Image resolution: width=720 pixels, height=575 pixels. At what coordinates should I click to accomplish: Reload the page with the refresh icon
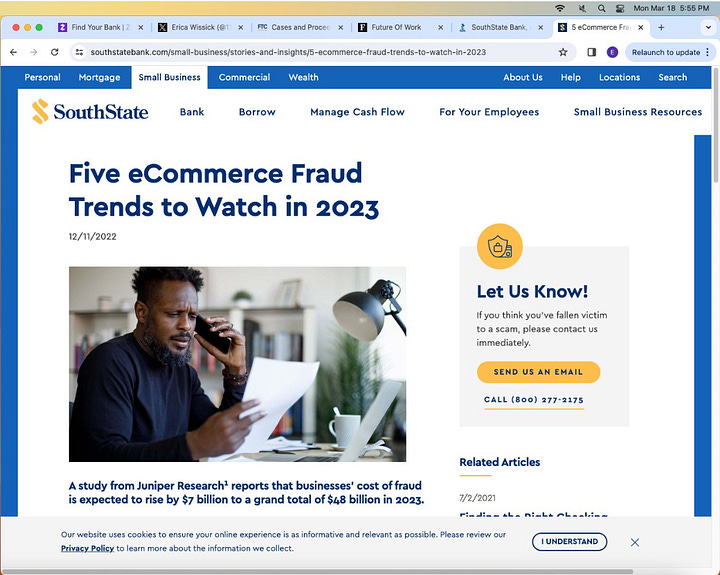[x=55, y=52]
